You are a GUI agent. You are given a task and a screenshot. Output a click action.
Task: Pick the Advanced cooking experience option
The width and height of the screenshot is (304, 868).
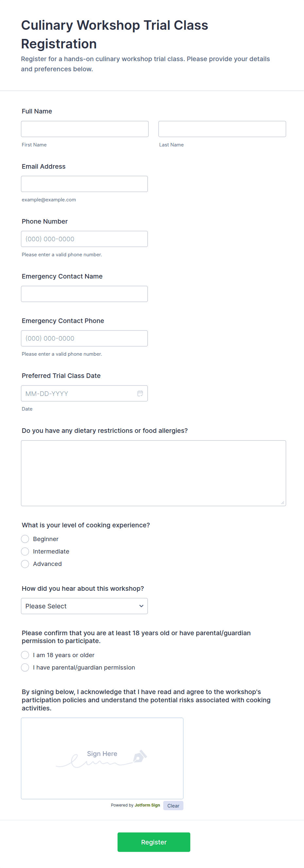click(x=25, y=564)
